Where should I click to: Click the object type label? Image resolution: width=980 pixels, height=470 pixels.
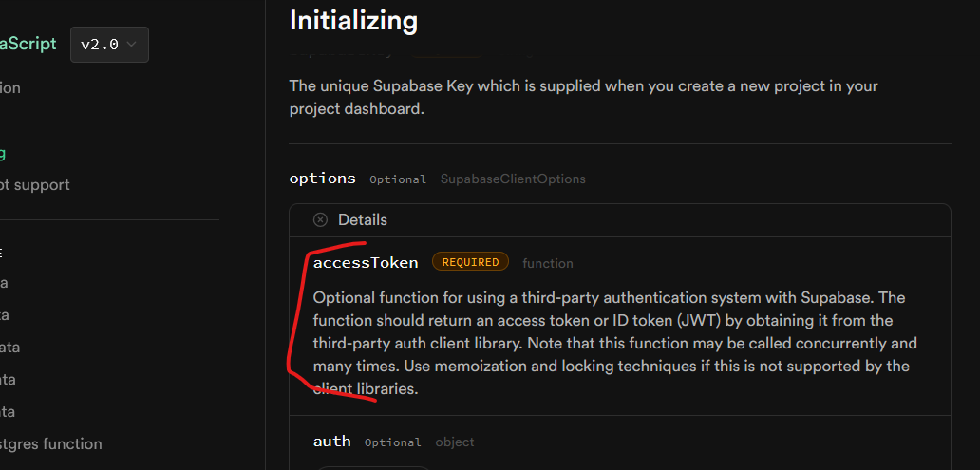[x=455, y=442]
